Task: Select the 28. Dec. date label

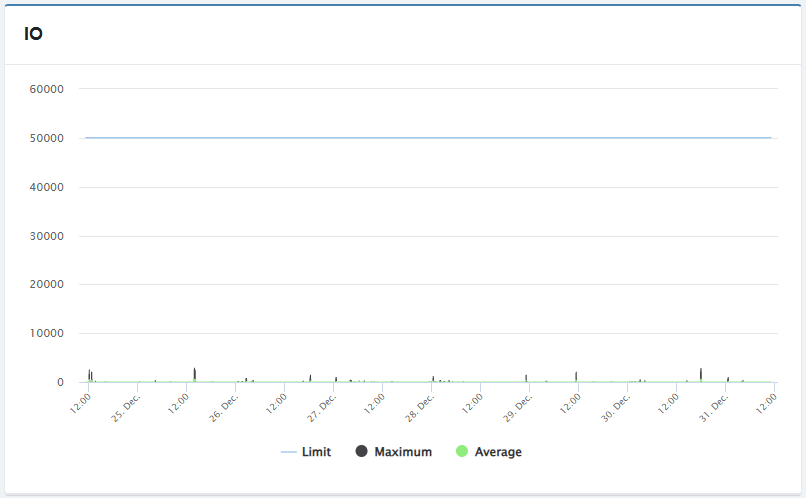Action: pyautogui.click(x=421, y=407)
